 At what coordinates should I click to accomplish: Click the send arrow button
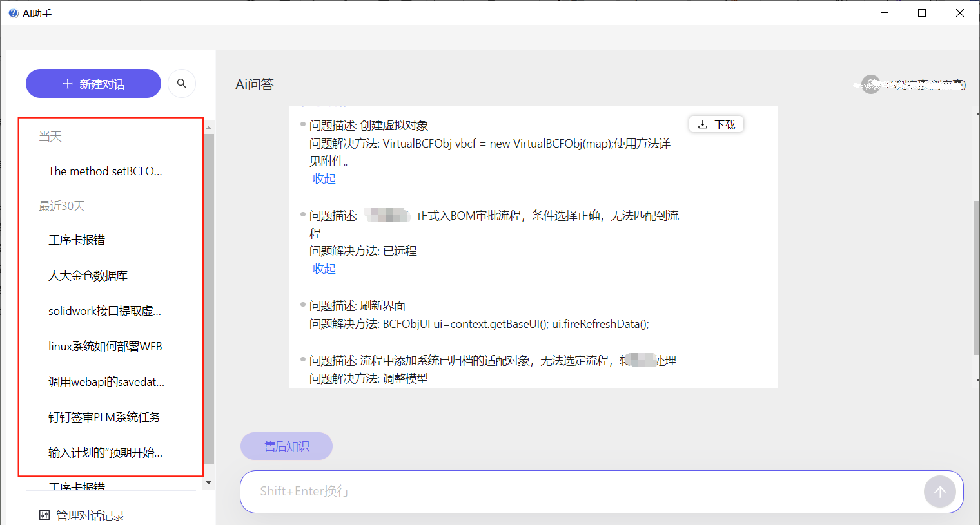point(939,492)
